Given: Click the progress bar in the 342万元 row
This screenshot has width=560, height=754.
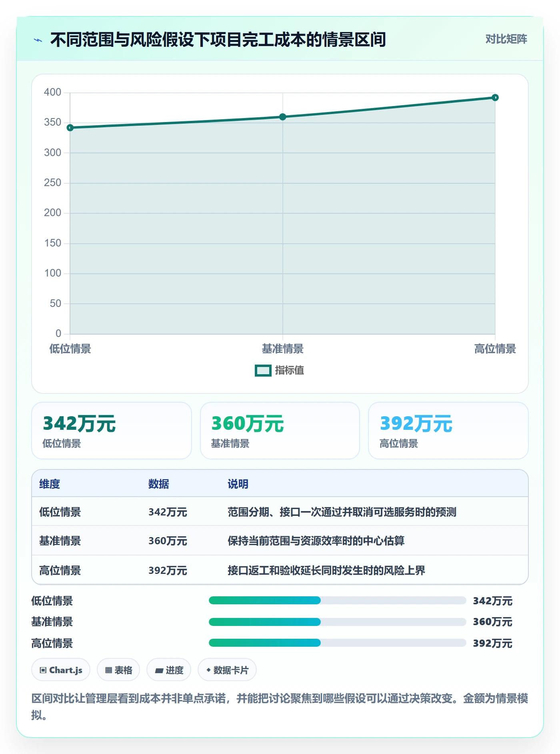Looking at the screenshot, I should (x=338, y=600).
